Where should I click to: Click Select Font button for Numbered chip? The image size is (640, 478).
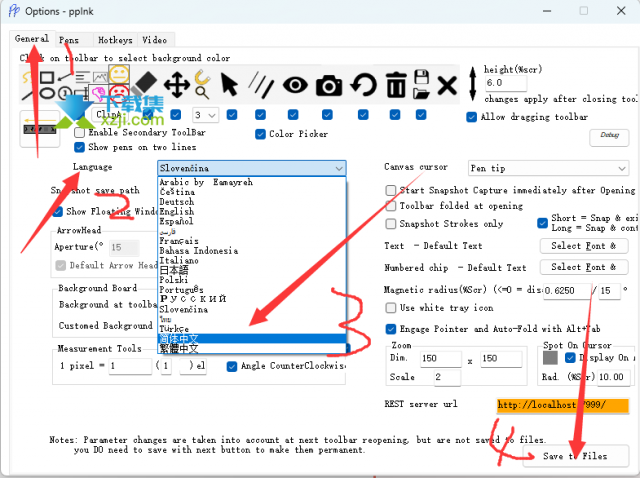click(x=584, y=267)
